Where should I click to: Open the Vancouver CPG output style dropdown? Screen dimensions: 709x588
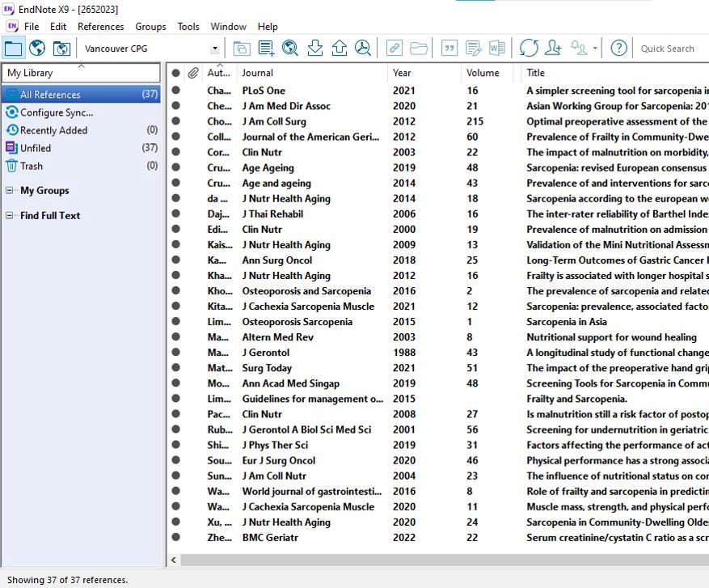(x=214, y=48)
